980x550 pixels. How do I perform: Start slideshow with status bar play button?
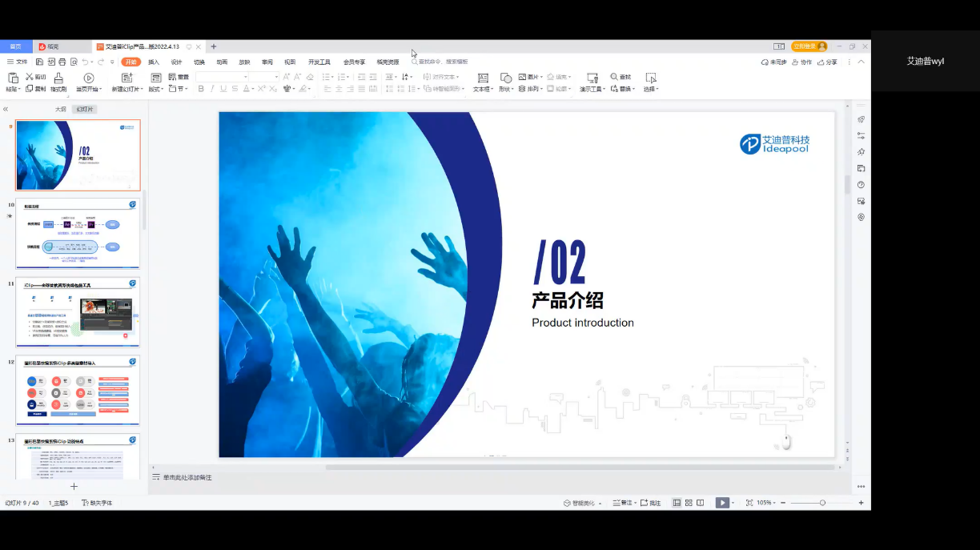tap(721, 503)
